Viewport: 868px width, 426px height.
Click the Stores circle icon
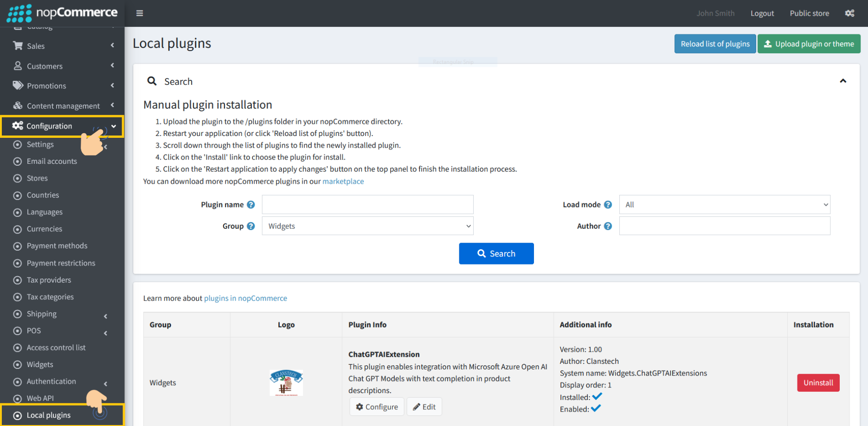tap(18, 178)
